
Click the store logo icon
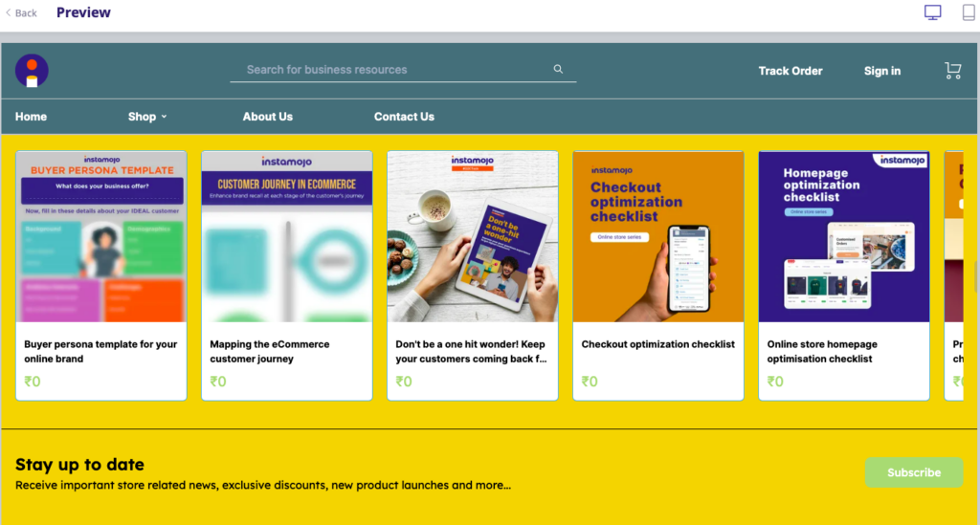[32, 71]
